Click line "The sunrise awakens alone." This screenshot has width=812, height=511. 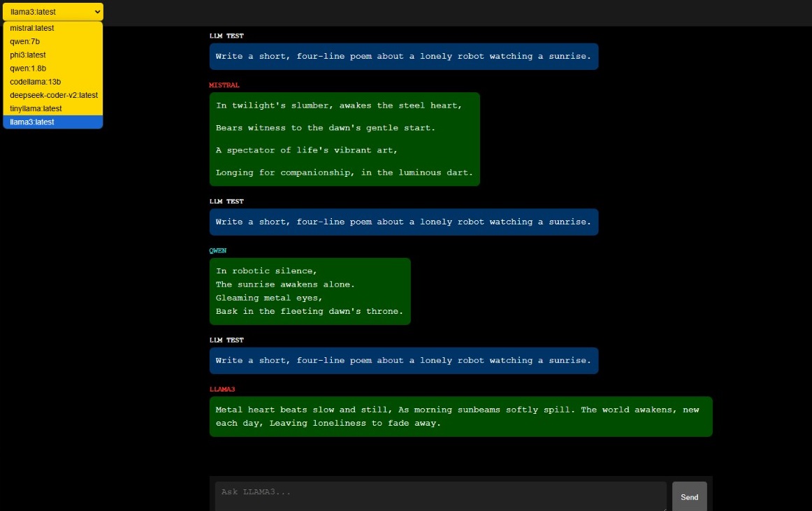[x=285, y=285]
